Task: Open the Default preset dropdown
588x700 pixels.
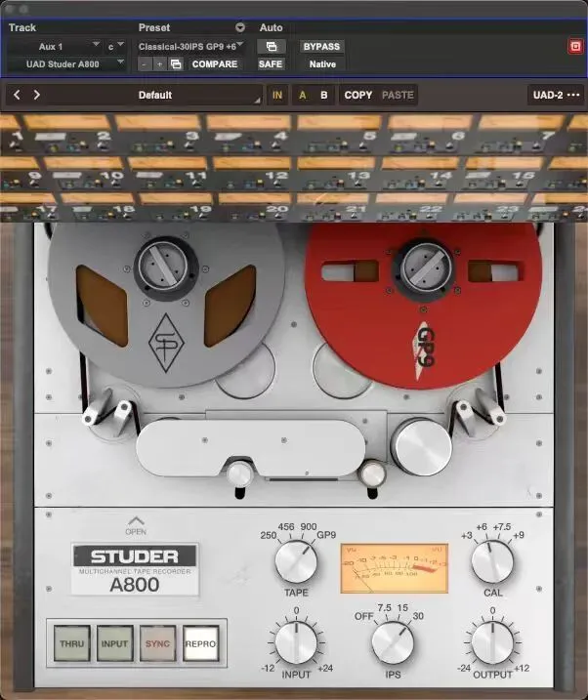Action: pos(155,95)
